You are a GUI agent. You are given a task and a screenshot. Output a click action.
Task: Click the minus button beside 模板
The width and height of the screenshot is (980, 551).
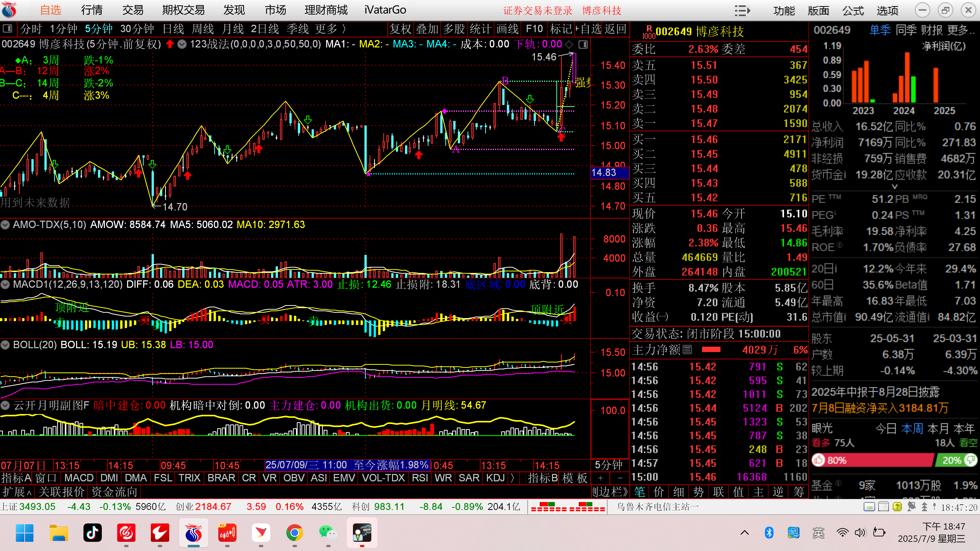(x=620, y=478)
